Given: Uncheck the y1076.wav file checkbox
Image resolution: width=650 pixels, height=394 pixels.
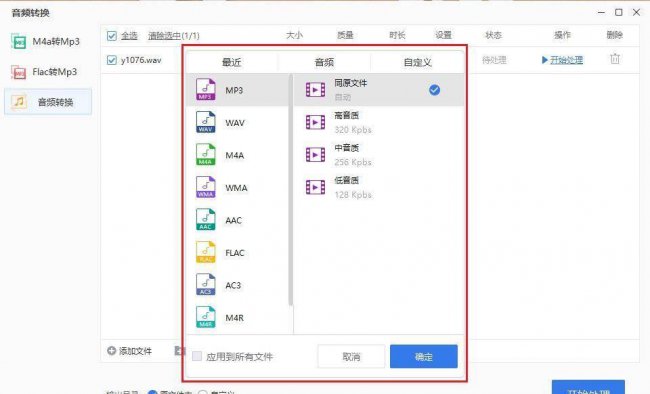Looking at the screenshot, I should click(112, 60).
